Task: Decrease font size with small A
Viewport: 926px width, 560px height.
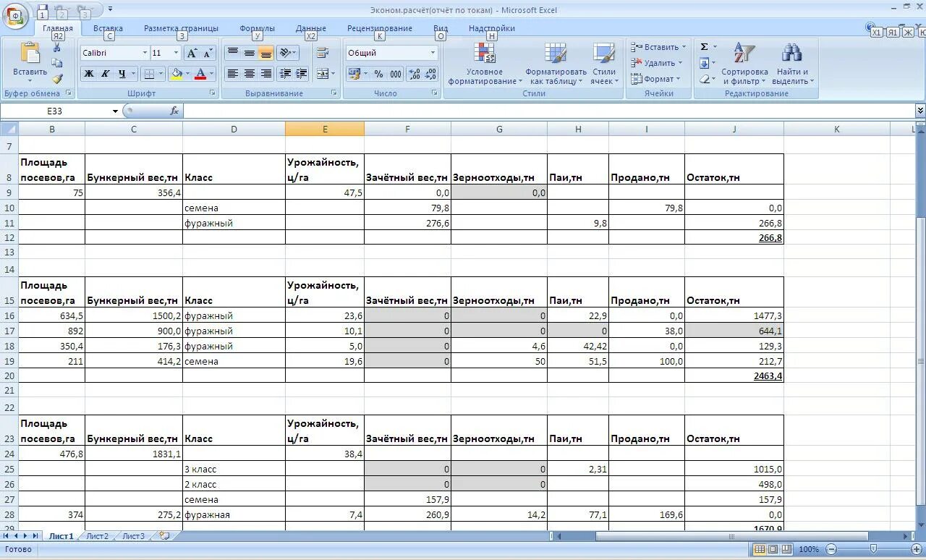Action: [x=208, y=53]
